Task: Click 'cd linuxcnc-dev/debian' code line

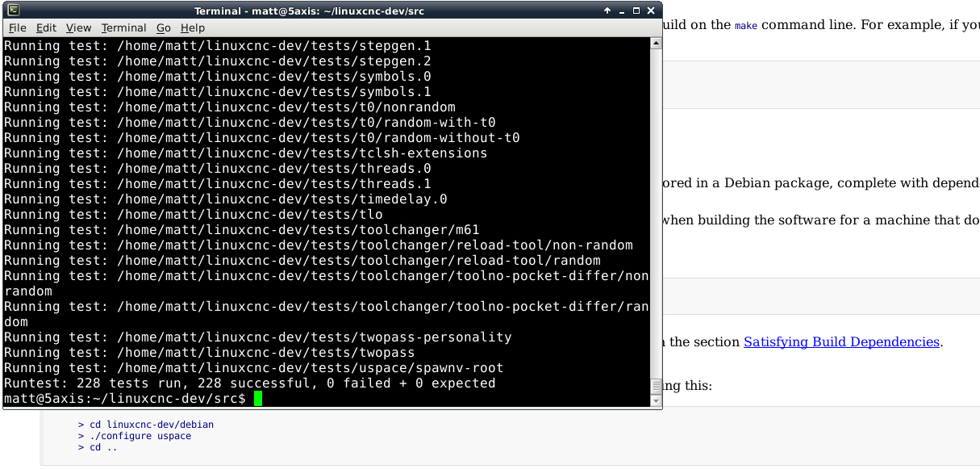Action: pos(146,425)
